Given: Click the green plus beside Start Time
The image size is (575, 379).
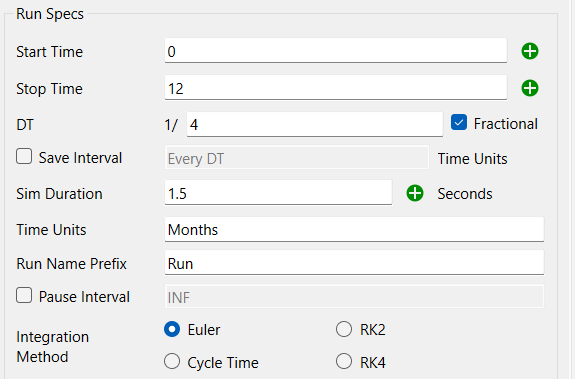Looking at the screenshot, I should [x=530, y=51].
